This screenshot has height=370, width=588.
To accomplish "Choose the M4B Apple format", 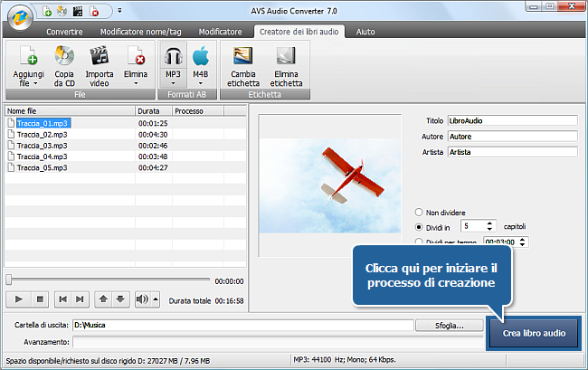I will click(x=200, y=56).
